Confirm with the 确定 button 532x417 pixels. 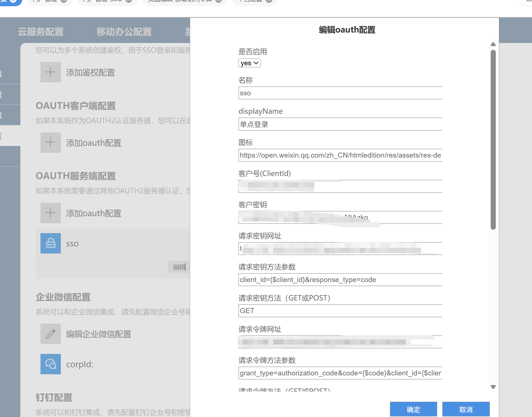[x=413, y=409]
